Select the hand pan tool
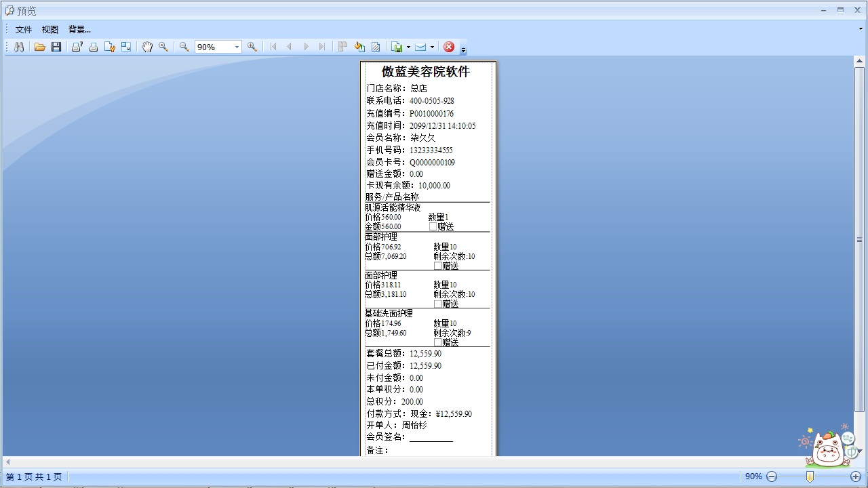868x488 pixels. pyautogui.click(x=147, y=47)
